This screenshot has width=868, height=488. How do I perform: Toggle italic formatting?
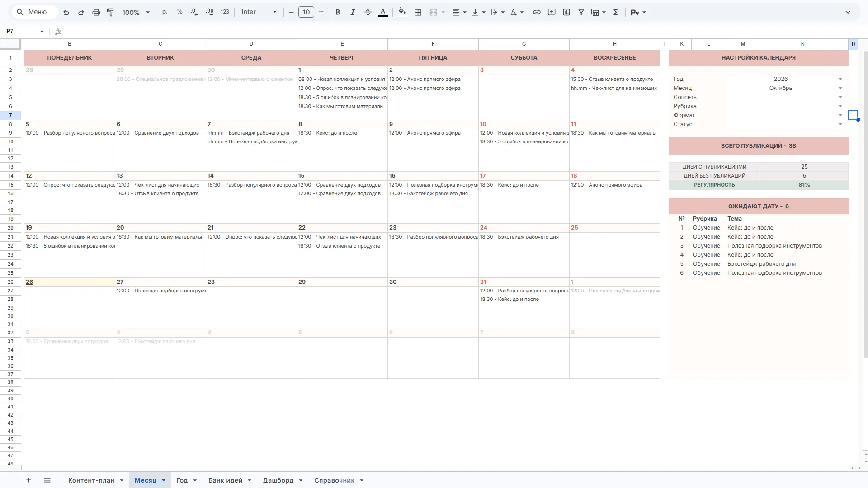pyautogui.click(x=353, y=12)
